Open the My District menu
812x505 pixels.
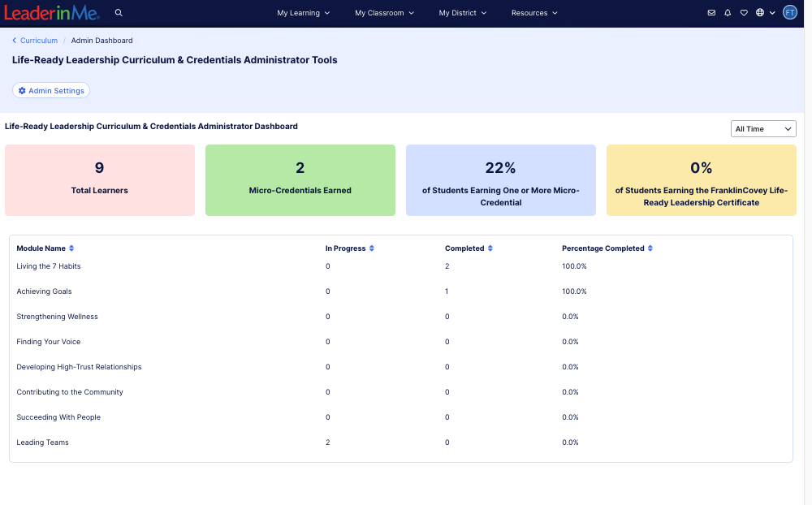click(462, 13)
